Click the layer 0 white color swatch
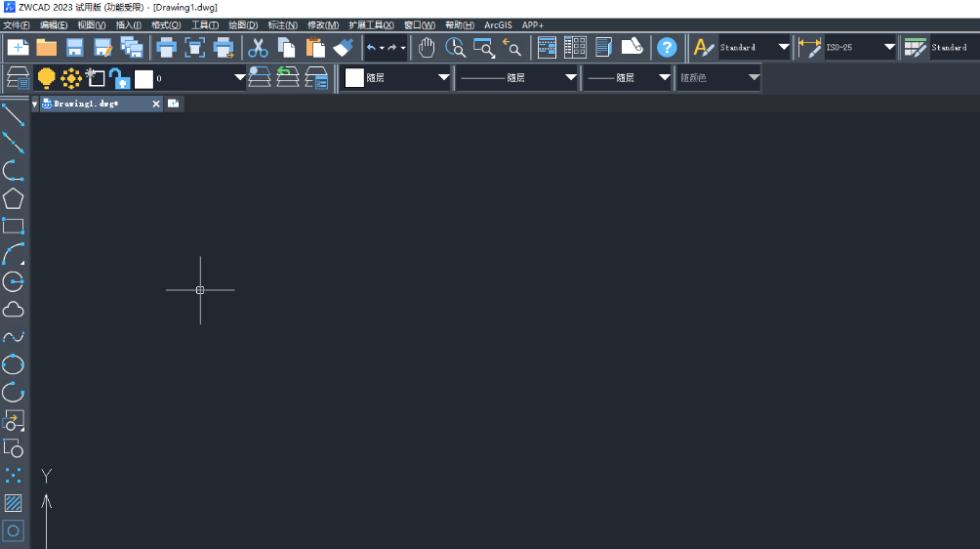The height and width of the screenshot is (549, 980). pos(143,79)
